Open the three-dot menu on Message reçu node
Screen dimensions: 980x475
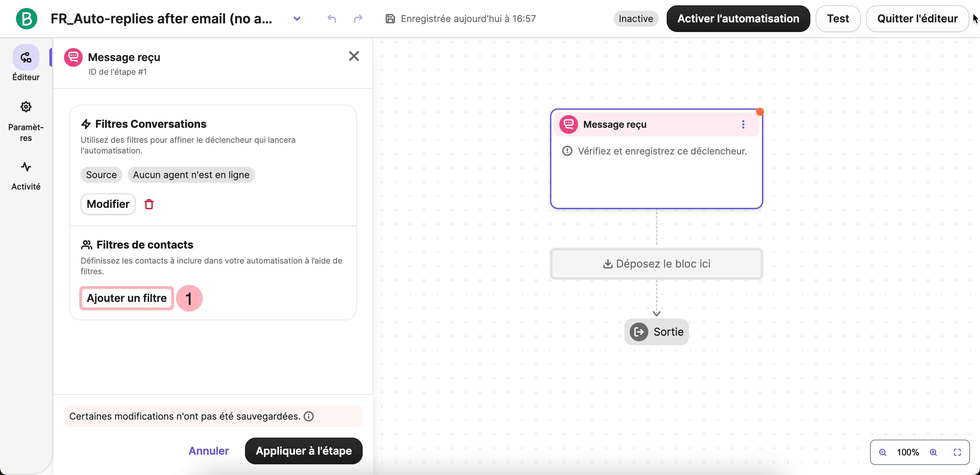[x=743, y=124]
